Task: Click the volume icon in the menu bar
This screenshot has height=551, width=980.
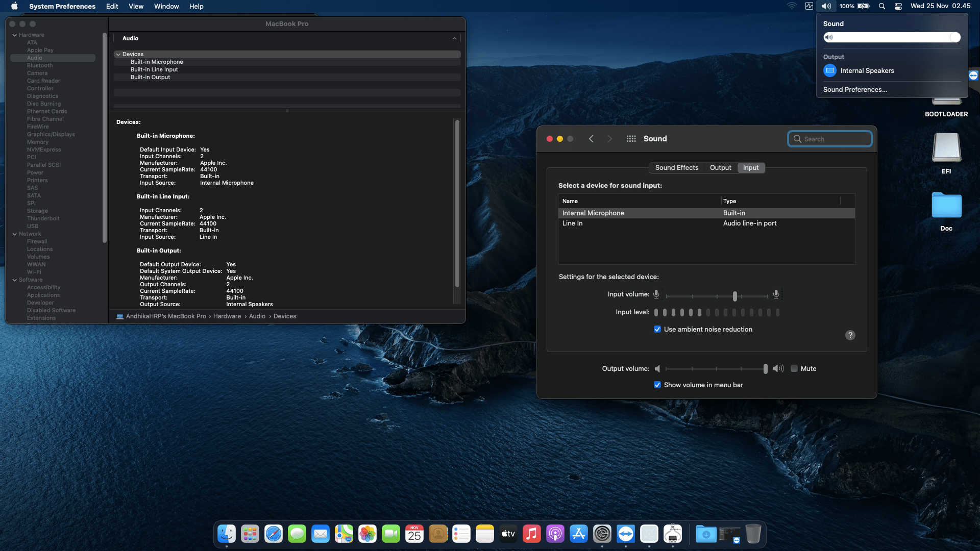Action: pyautogui.click(x=825, y=6)
